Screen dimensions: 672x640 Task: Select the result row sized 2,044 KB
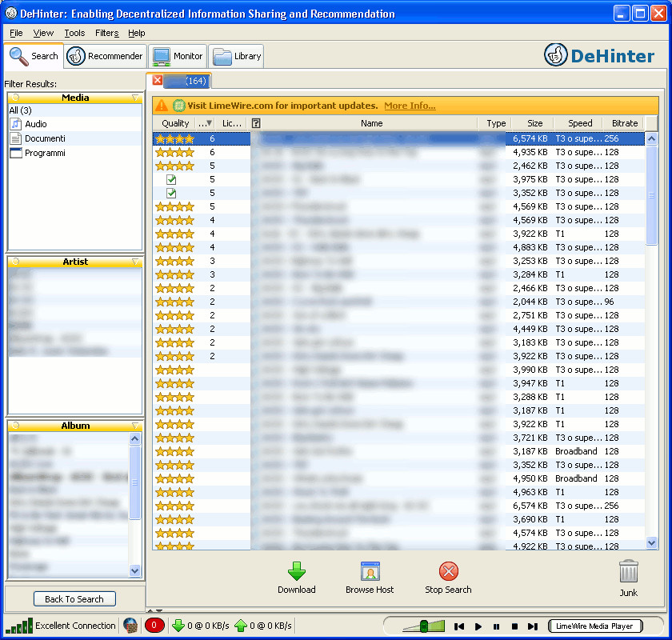click(398, 302)
